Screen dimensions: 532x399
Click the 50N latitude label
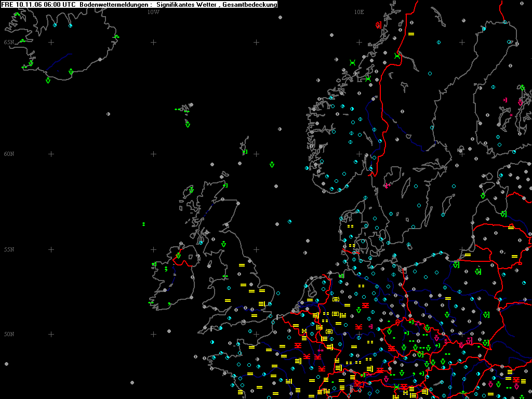pyautogui.click(x=9, y=334)
